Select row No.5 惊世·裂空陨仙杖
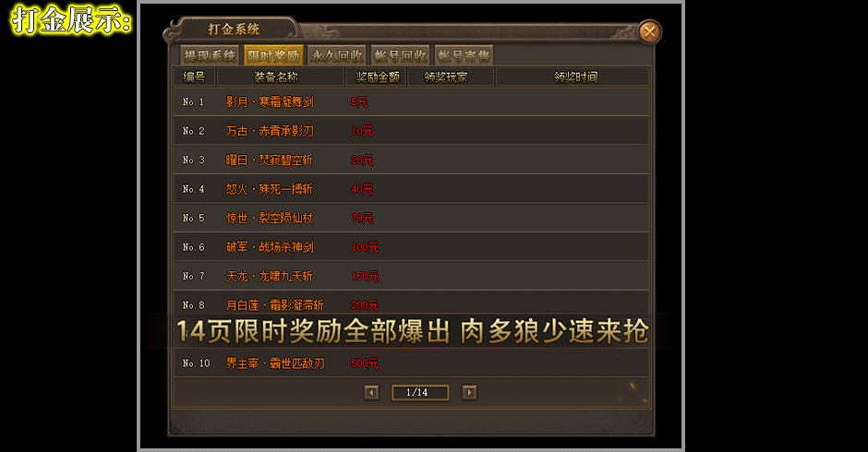Screen dimensions: 868x452 411,218
